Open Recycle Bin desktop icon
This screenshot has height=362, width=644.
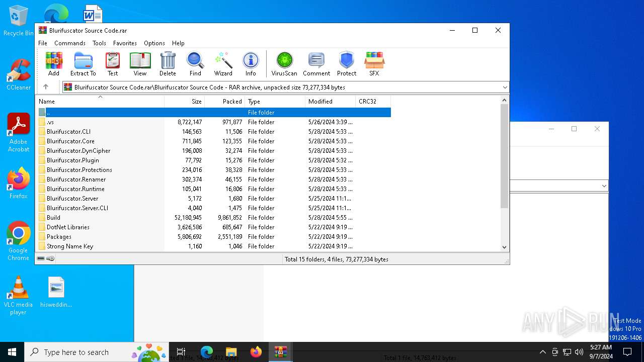18,21
